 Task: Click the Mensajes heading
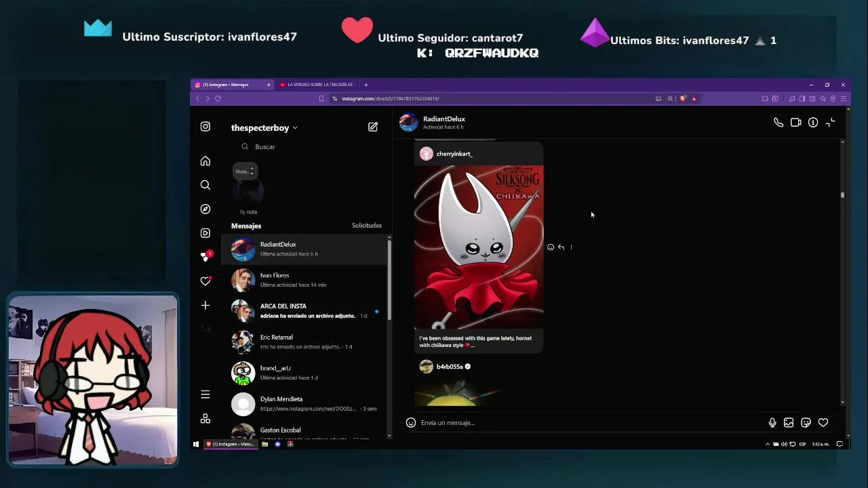[x=246, y=226]
